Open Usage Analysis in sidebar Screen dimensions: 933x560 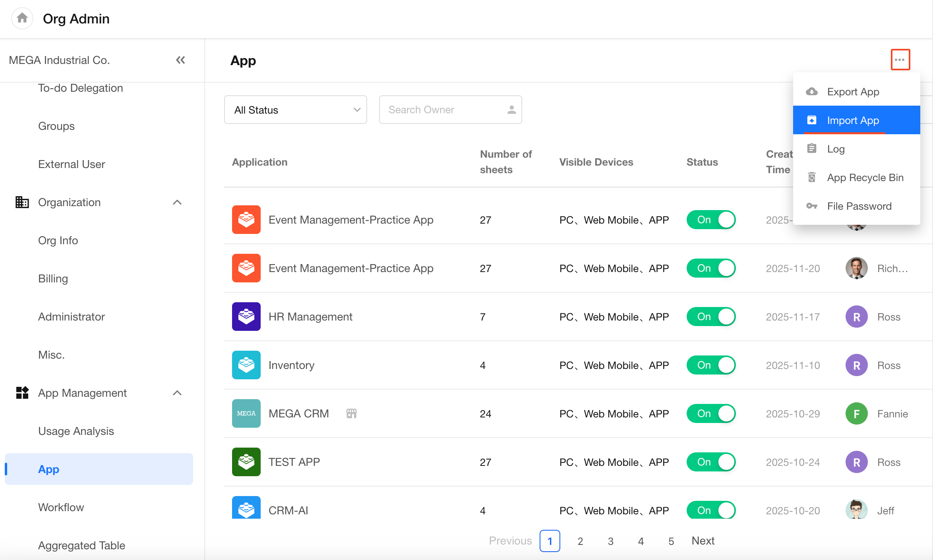(x=76, y=431)
